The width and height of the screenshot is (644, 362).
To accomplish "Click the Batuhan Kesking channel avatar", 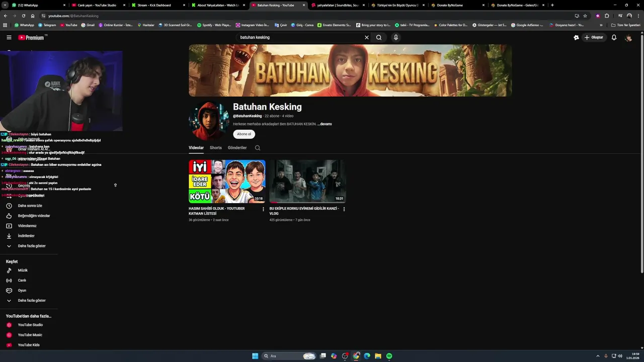I will click(x=208, y=121).
